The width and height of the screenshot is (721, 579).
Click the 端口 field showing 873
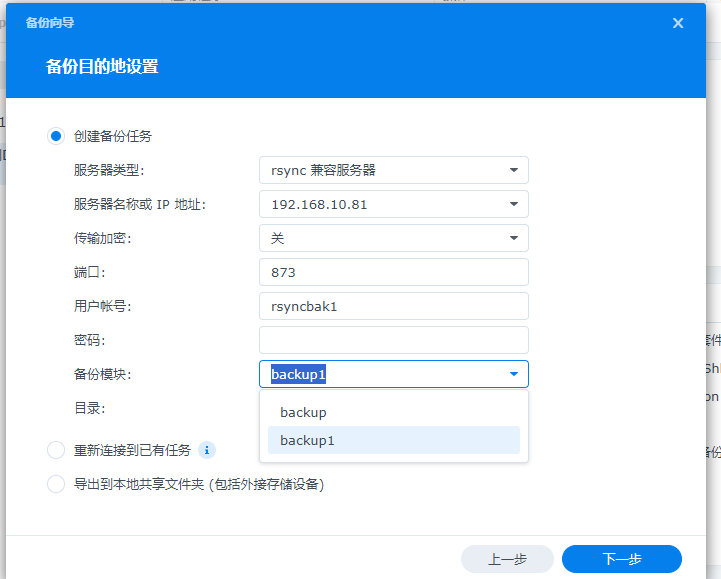(x=393, y=272)
